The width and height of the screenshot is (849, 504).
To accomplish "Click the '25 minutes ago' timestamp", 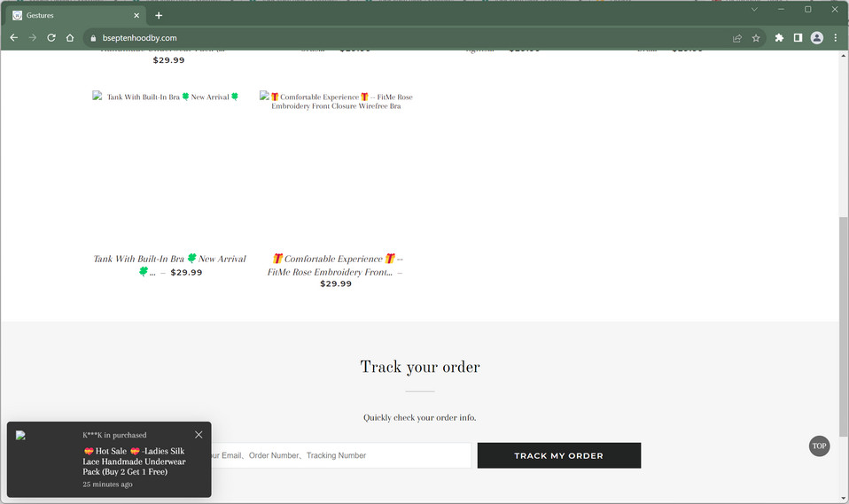I will (x=107, y=484).
